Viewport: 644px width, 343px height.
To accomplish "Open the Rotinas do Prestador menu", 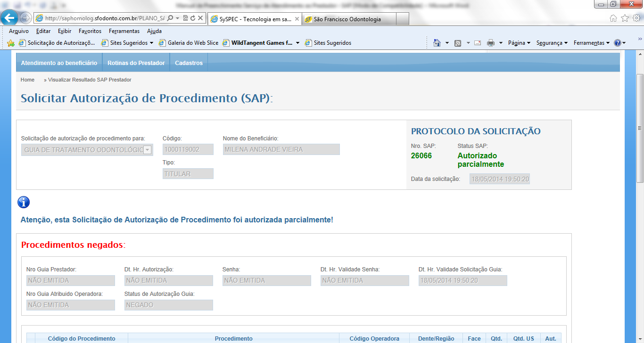I will (136, 63).
